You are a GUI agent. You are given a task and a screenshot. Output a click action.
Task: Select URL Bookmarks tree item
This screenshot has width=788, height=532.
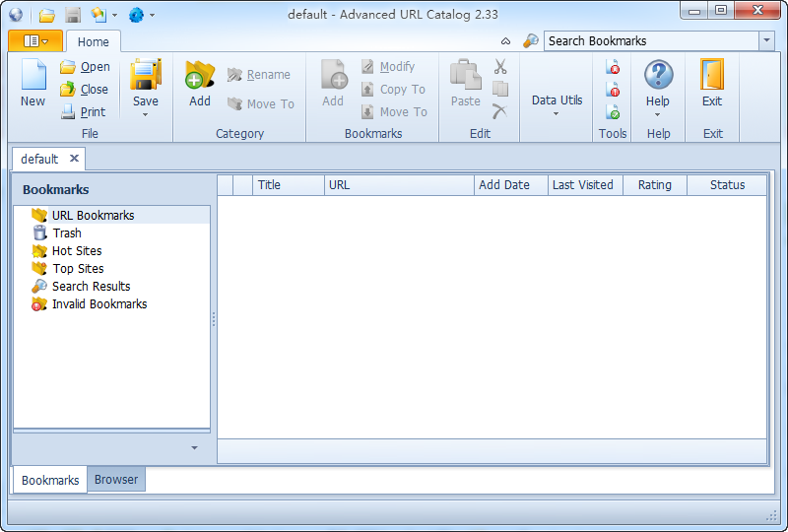tap(93, 215)
